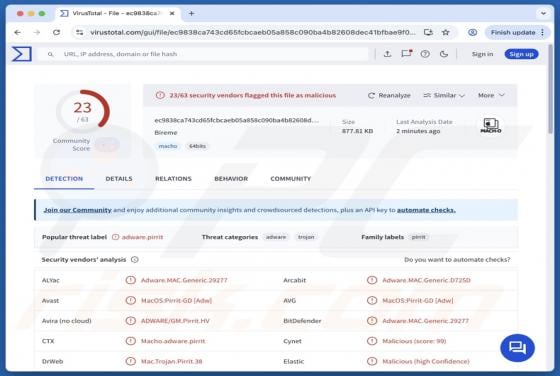Click the Sign in link

coord(482,54)
